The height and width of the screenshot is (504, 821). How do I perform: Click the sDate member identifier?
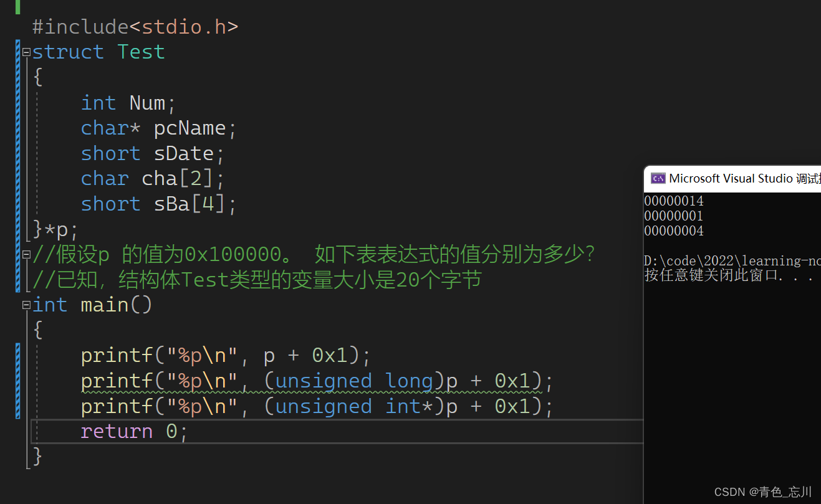[183, 154]
